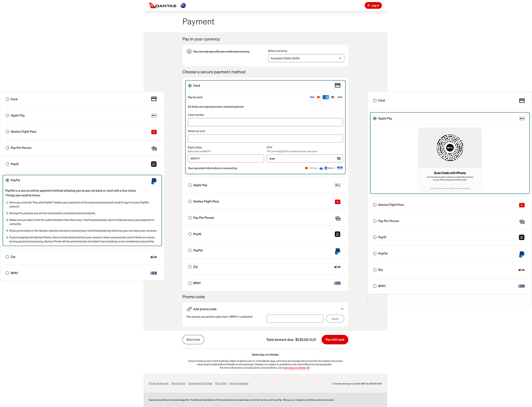Viewport: 532px width, 407px height.
Task: Click red Flight Pass icon in center list
Action: [x=337, y=202]
